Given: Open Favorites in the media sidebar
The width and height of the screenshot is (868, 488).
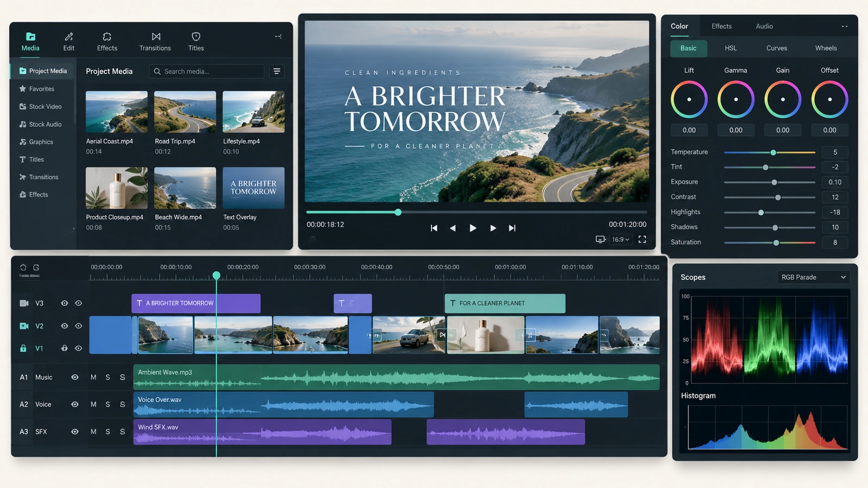Looking at the screenshot, I should pyautogui.click(x=41, y=89).
